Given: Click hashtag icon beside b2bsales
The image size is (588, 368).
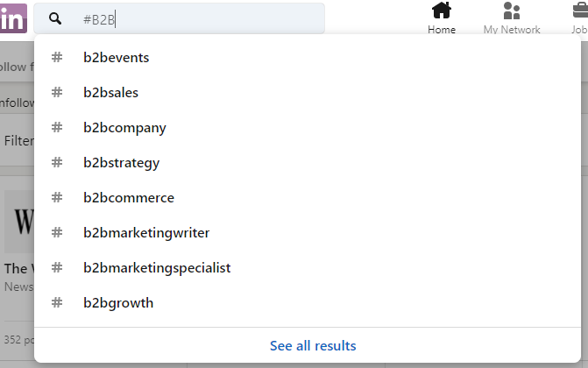Looking at the screenshot, I should coord(58,93).
